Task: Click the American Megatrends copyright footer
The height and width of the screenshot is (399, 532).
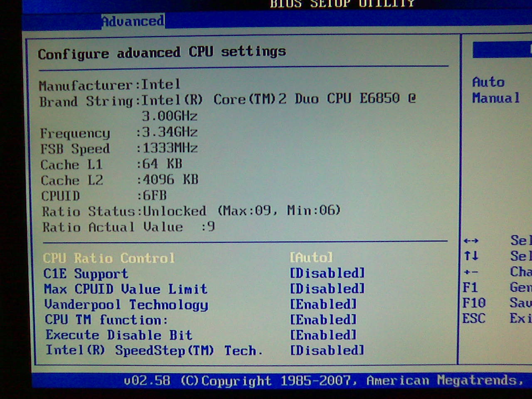Action: coord(323,380)
